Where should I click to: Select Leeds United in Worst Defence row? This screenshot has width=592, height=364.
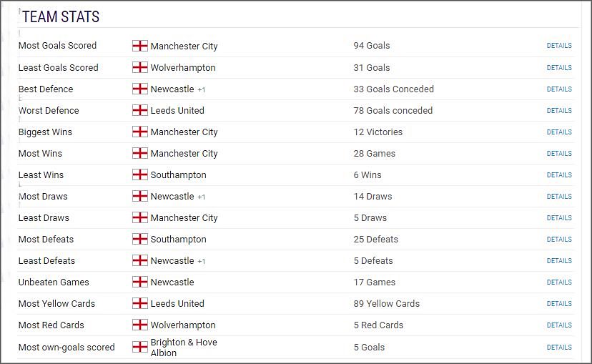(x=177, y=110)
